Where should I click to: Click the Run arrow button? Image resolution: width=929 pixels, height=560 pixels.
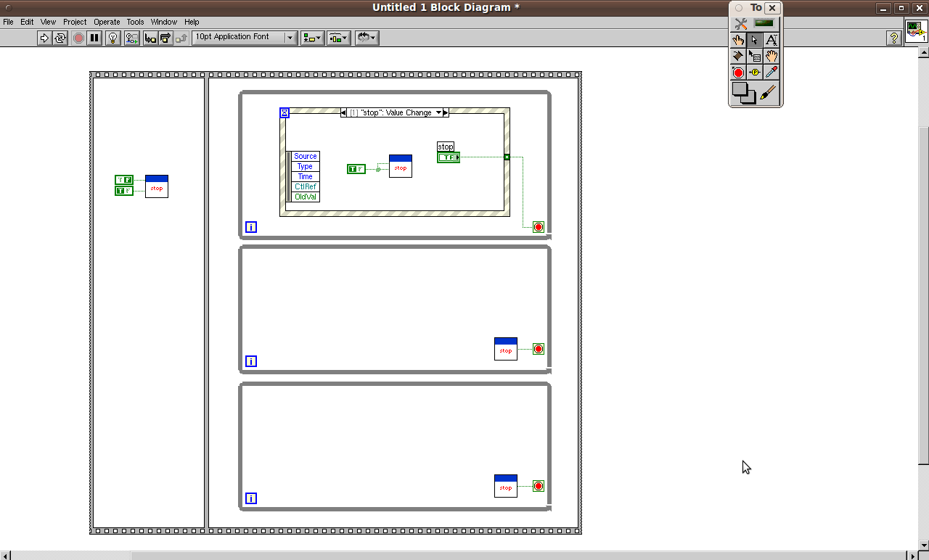44,38
